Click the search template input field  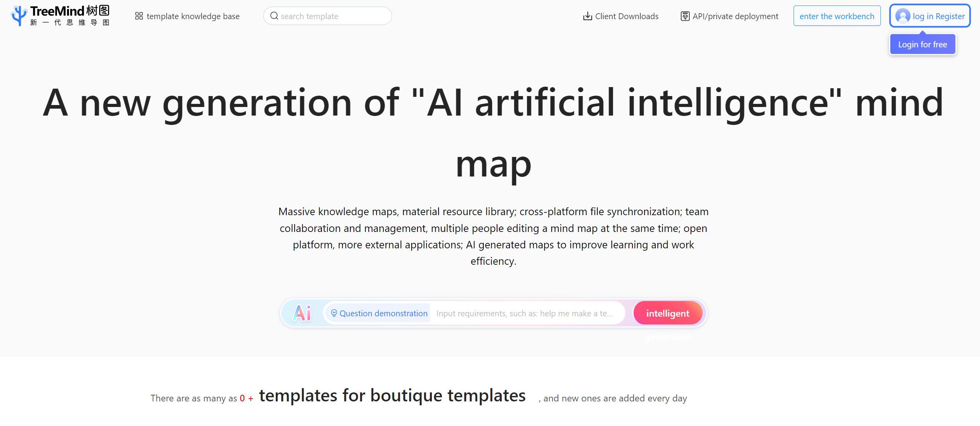(x=327, y=16)
